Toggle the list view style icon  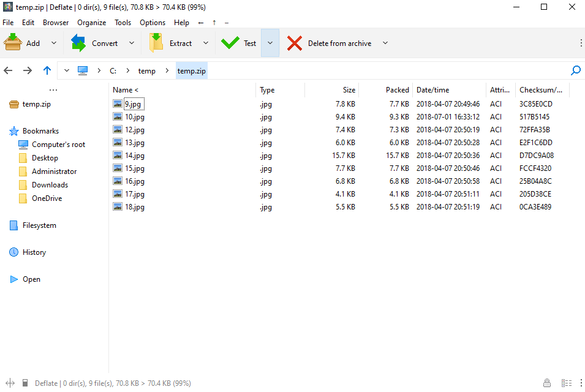[x=567, y=383]
